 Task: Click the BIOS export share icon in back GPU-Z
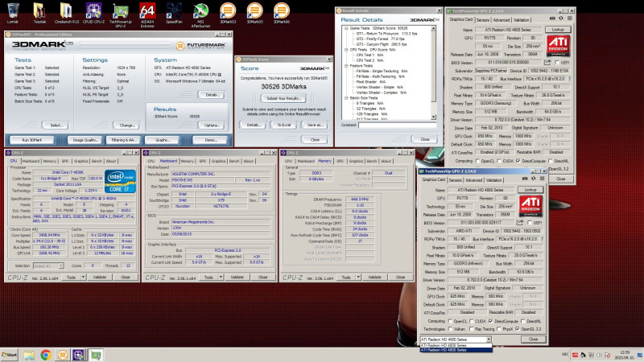(547, 63)
